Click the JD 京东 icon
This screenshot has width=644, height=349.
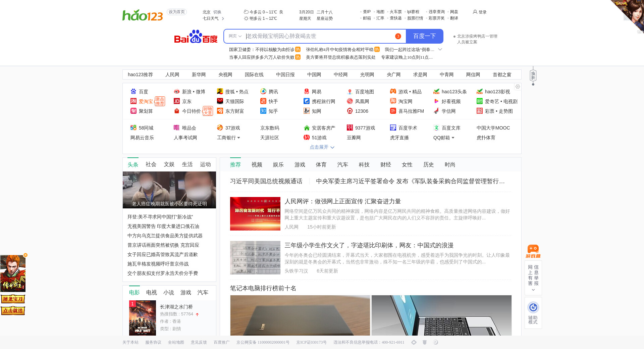(177, 101)
